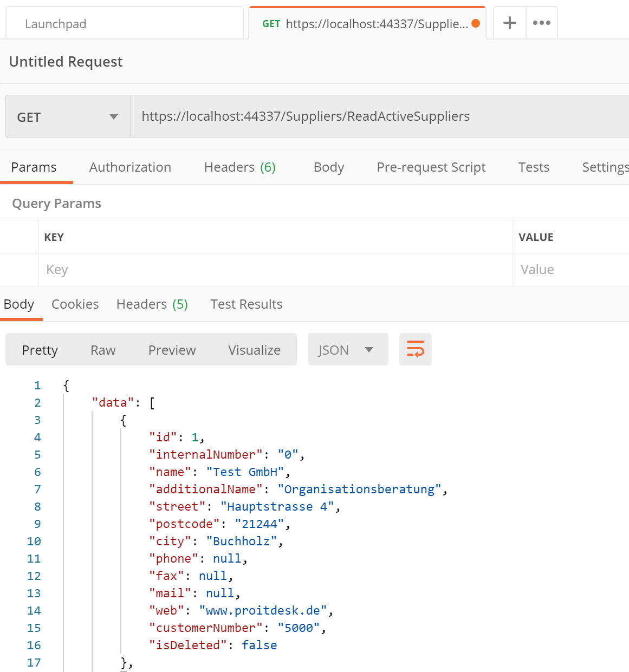Switch to the Tests tab
This screenshot has width=629, height=672.
coord(534,167)
